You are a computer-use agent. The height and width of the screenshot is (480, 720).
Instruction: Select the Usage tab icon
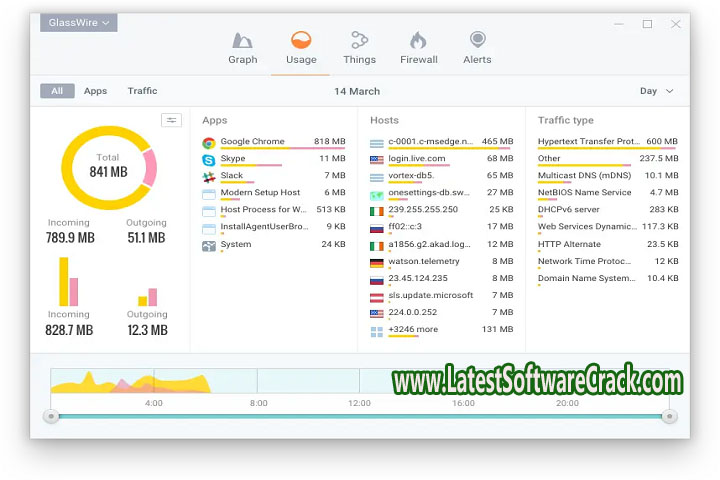click(x=301, y=40)
